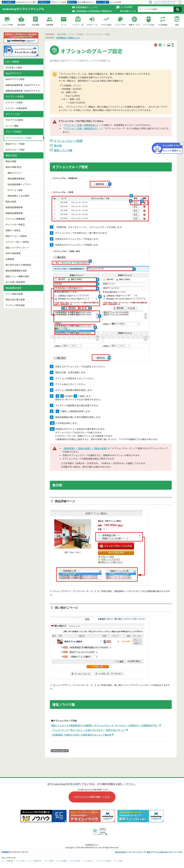Expand the グループの設定 sidebar section
Viewport: 184px width, 868px height.
(23, 132)
